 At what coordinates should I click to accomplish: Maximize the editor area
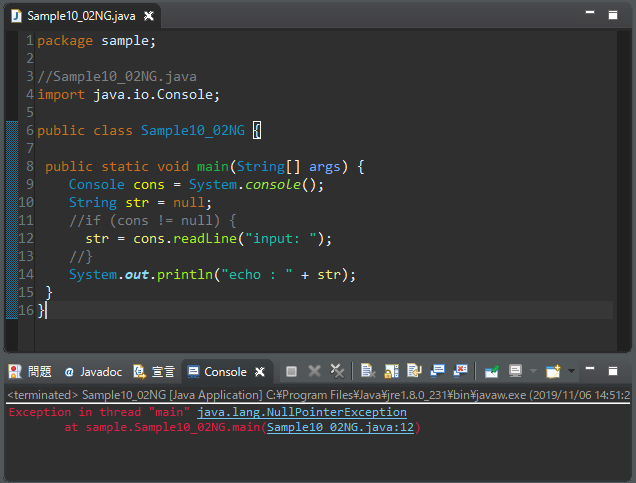(x=613, y=15)
